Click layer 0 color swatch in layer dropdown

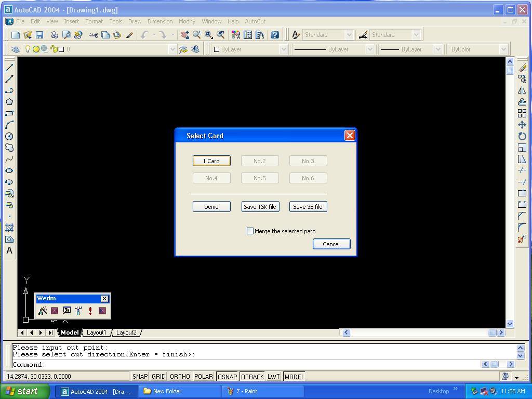[x=61, y=49]
